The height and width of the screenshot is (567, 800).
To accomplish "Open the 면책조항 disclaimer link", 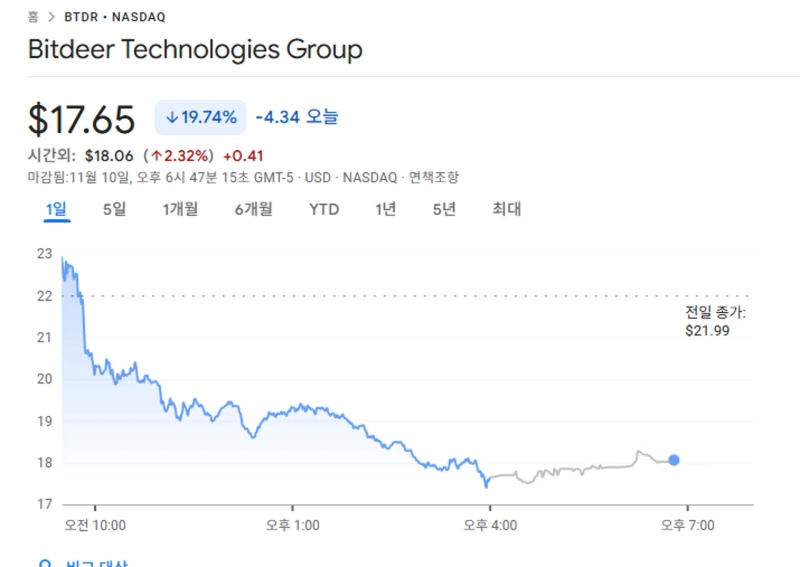I will 432,177.
